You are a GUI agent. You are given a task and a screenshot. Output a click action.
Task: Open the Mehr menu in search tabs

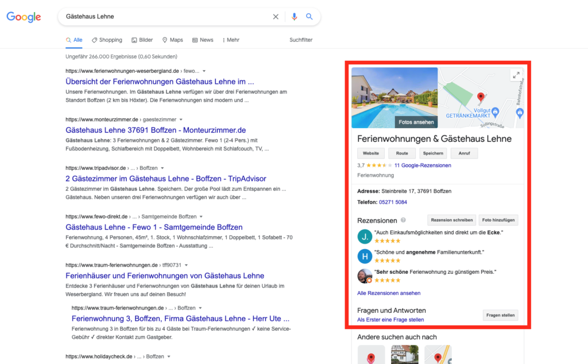(231, 40)
